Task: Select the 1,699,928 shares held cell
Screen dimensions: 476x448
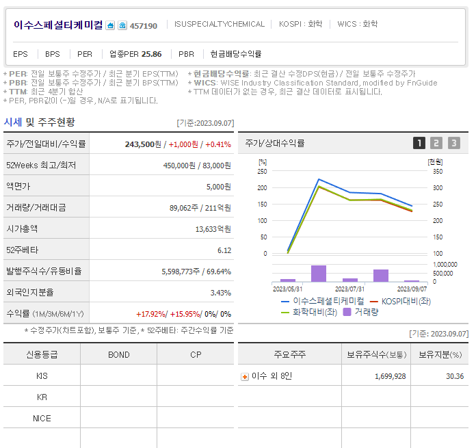Action: (x=390, y=376)
